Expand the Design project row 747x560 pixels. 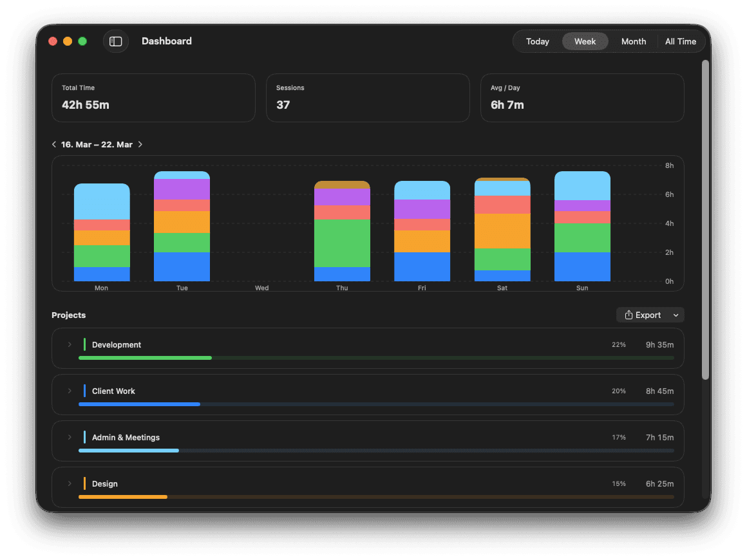click(70, 484)
